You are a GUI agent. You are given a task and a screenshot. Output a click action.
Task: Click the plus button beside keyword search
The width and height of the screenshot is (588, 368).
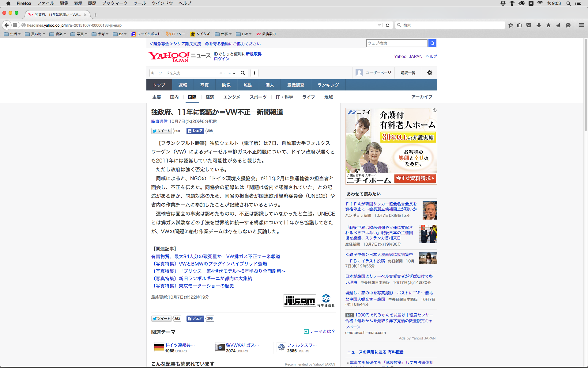254,73
